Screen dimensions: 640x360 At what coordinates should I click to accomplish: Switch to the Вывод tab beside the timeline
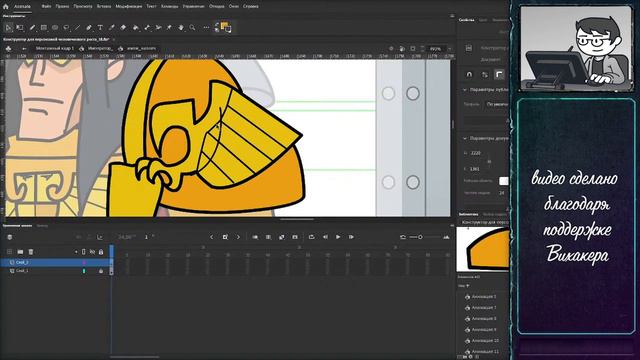(42, 225)
